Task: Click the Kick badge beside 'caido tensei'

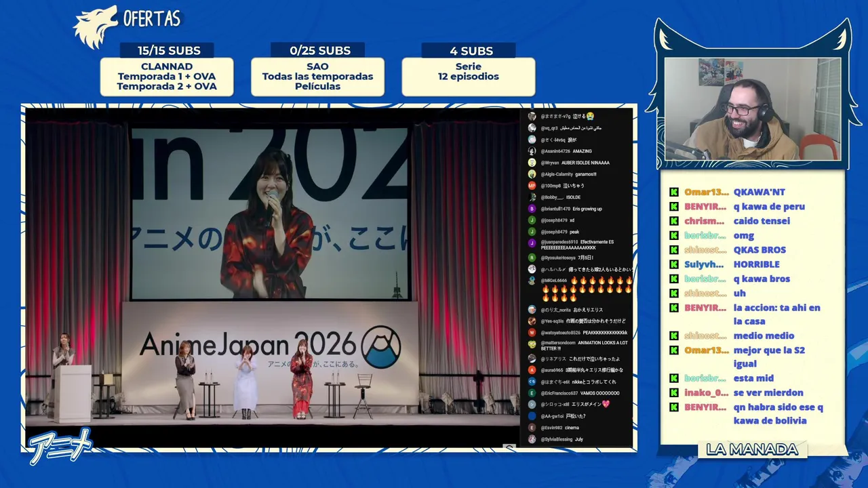Action: [673, 221]
